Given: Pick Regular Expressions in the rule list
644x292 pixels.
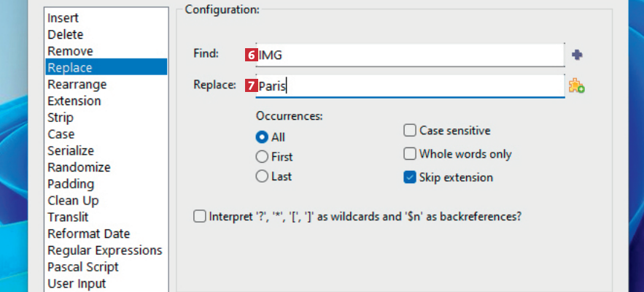Looking at the screenshot, I should click(x=104, y=250).
